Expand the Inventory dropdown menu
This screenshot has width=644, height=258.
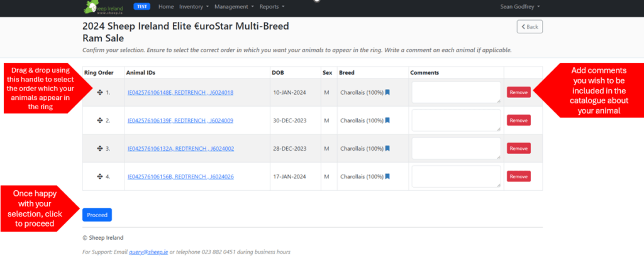[x=194, y=6]
